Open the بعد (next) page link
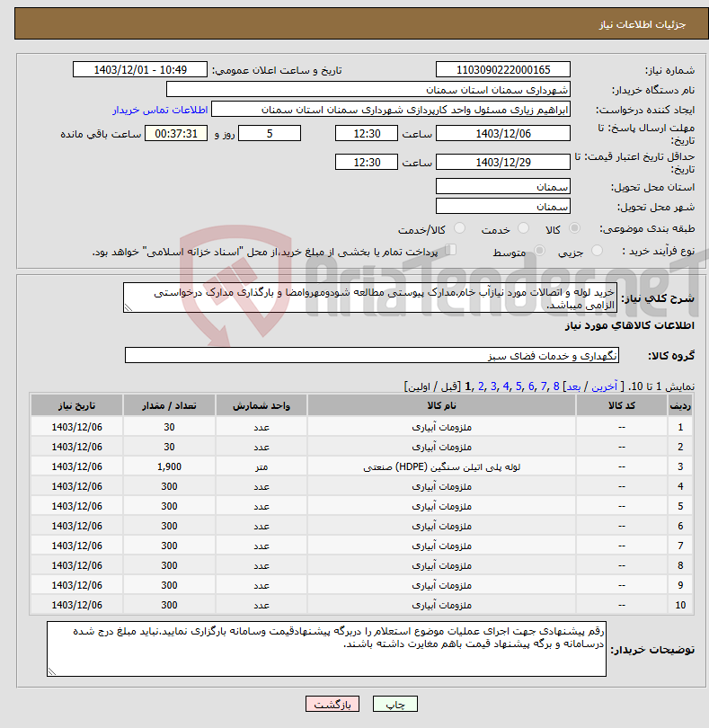Viewport: 709px width, 728px height. point(573,386)
